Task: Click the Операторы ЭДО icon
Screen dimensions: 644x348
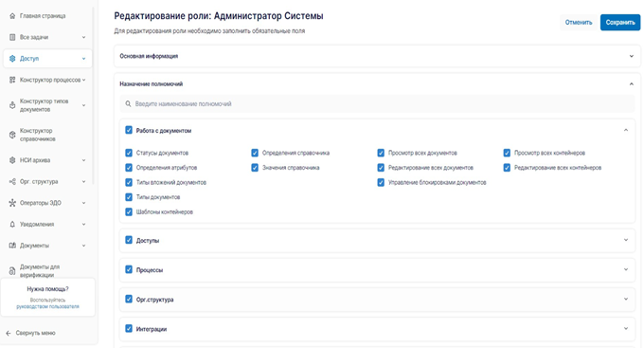Action: pyautogui.click(x=12, y=203)
